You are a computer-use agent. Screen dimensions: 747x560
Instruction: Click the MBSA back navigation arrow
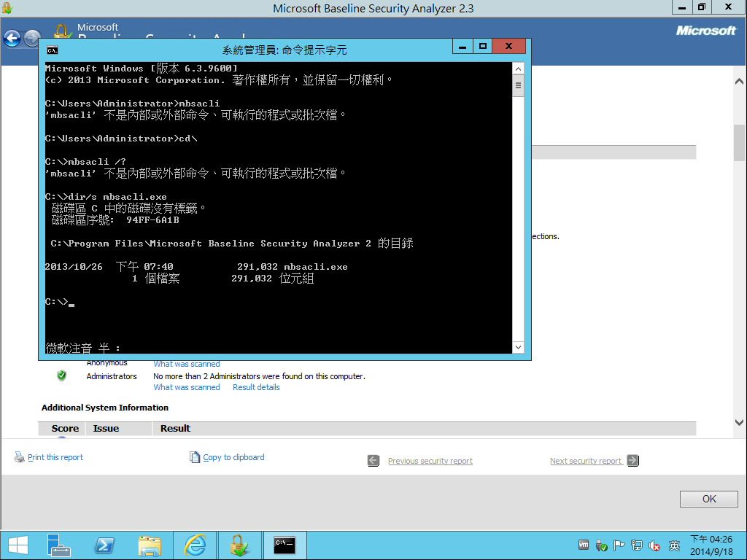pos(12,38)
